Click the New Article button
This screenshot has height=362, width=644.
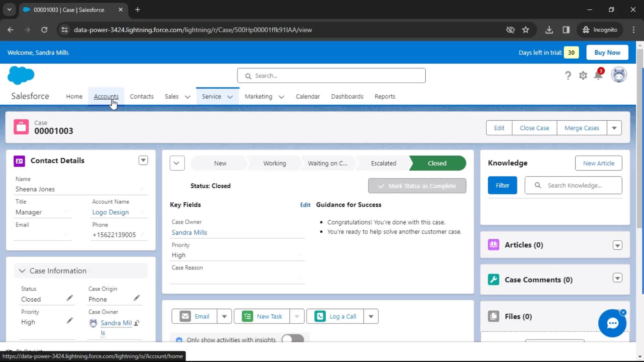(x=598, y=163)
